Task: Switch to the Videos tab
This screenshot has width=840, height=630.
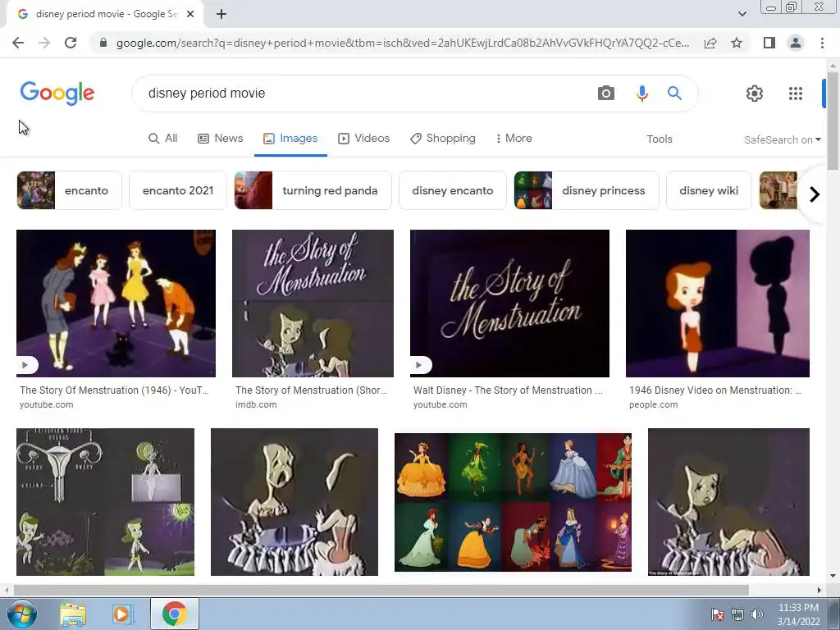Action: [363, 138]
